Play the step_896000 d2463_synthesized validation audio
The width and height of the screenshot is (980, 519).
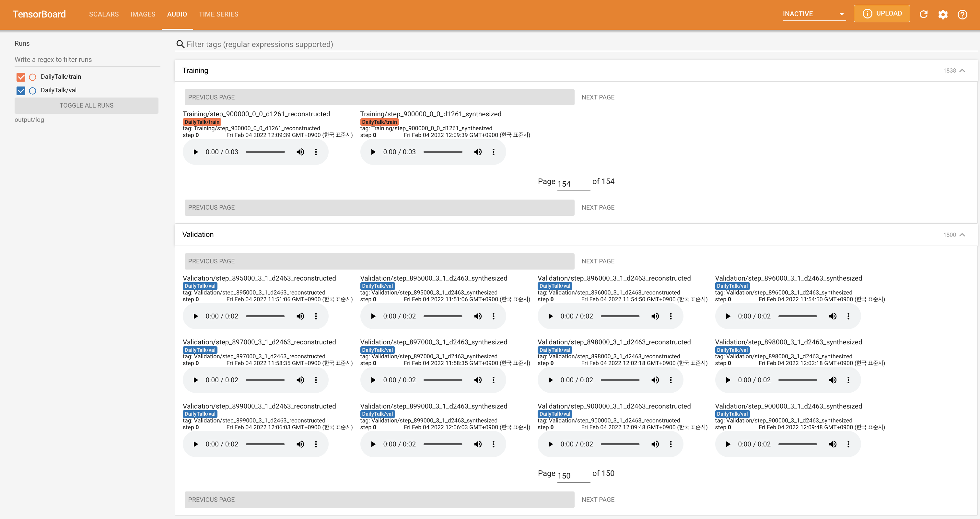point(728,316)
